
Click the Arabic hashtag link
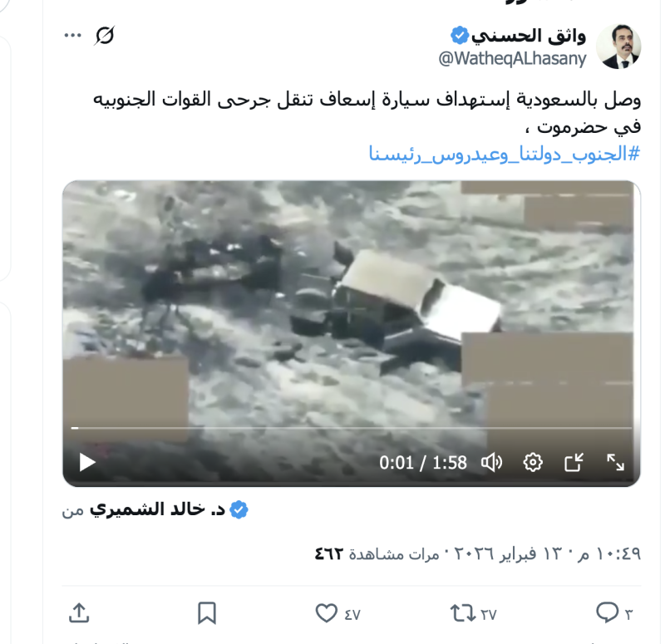point(505,154)
